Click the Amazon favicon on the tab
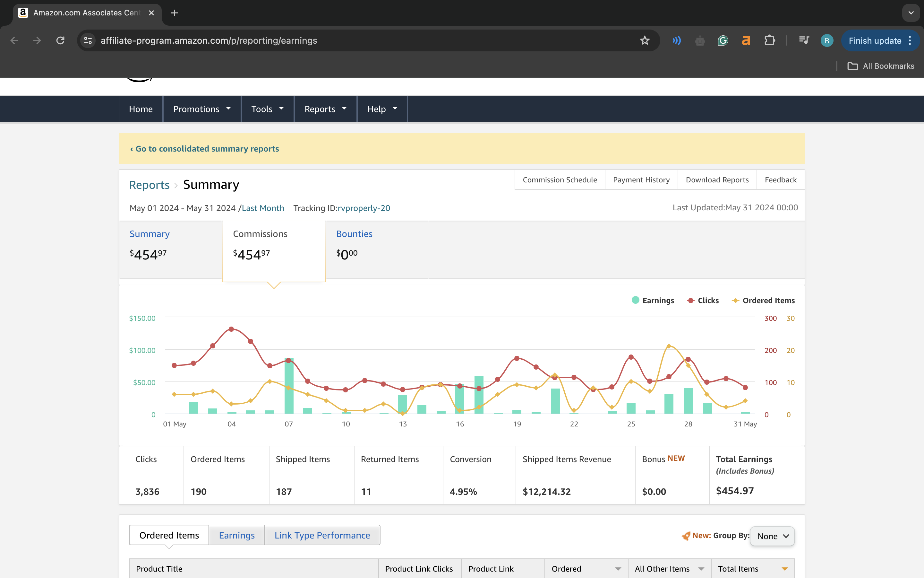Screen dimensions: 924x578 [23, 13]
